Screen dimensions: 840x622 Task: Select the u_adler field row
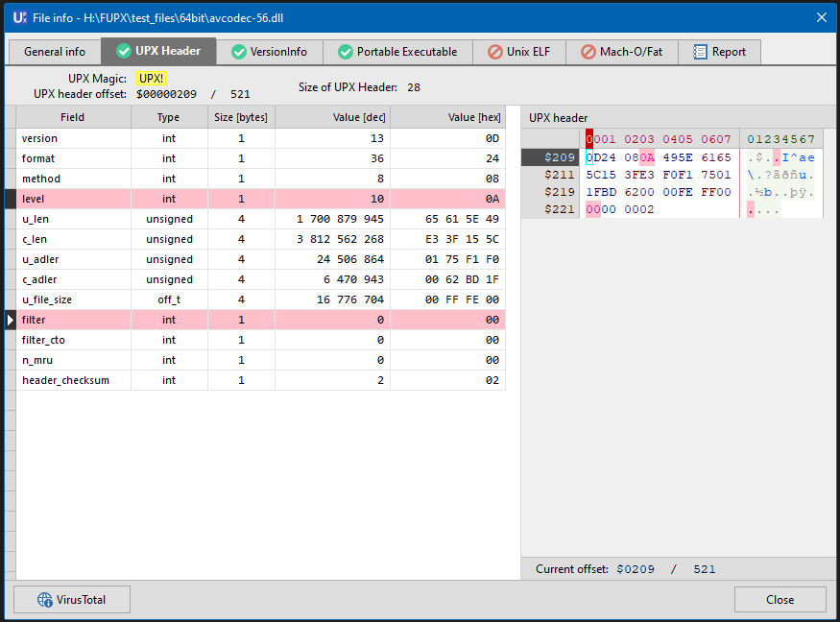point(260,259)
